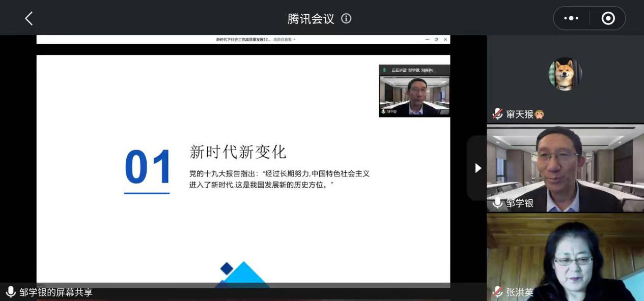Select 张洪英's video tile in the sidebar
This screenshot has height=301, width=644.
coord(565,257)
